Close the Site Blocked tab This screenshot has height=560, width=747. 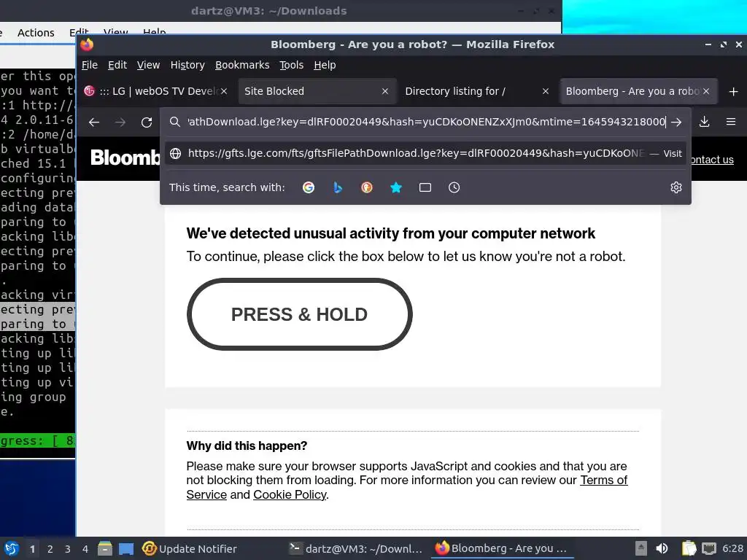coord(385,91)
